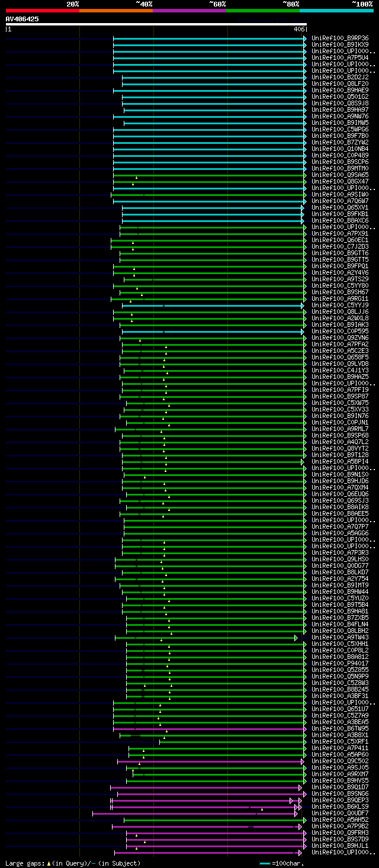This screenshot has height=868, width=379.
Task: Open hit UniRef100_Q8LF20
Action: click(340, 83)
